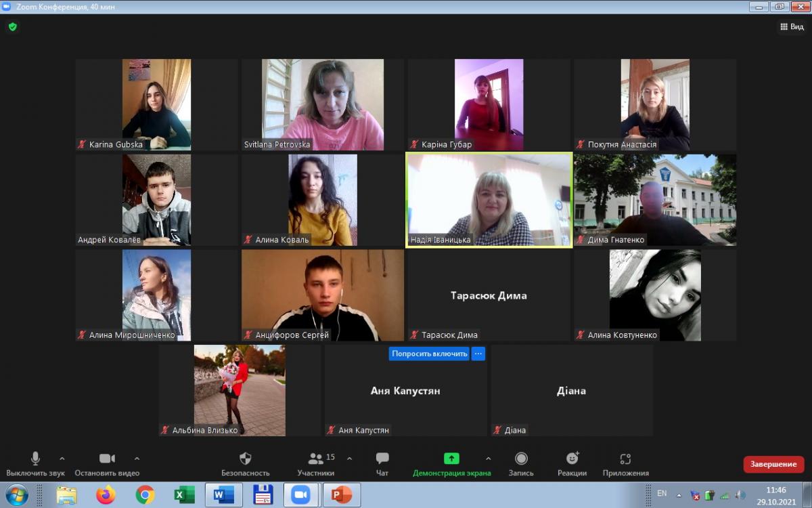
Task: Click EN language indicator in tray
Action: point(662,493)
